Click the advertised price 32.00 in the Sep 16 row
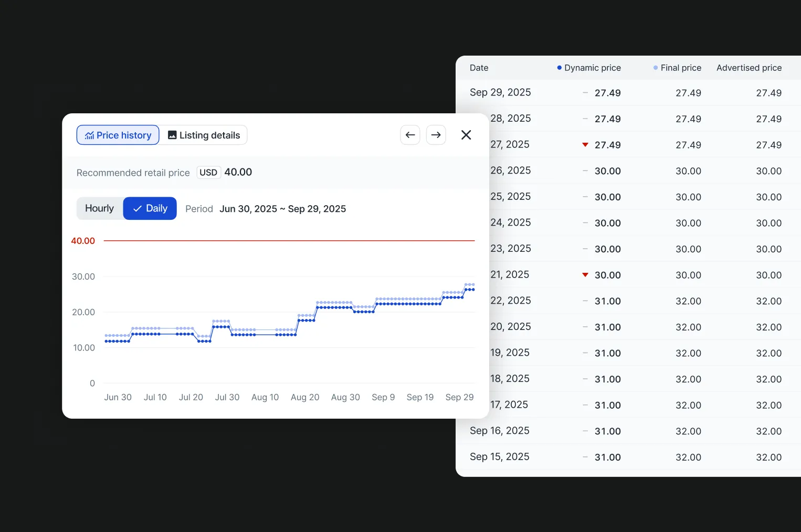Screen dimensions: 801x532 point(768,431)
